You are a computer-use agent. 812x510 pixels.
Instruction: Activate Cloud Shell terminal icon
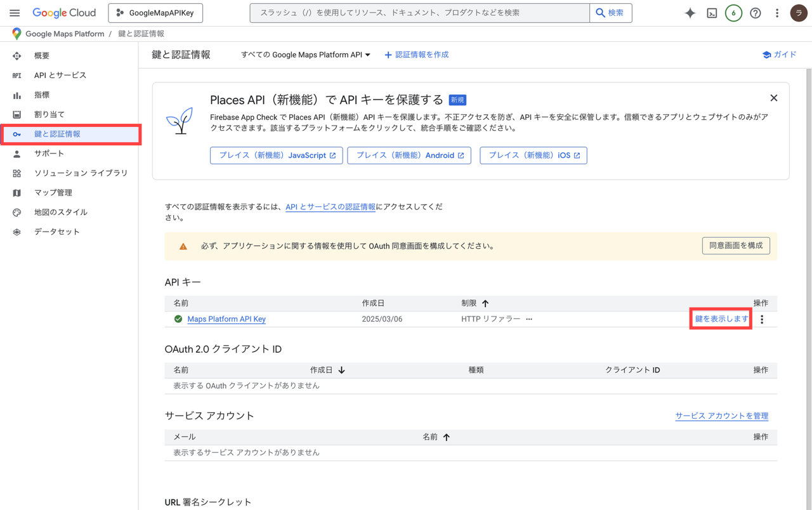pyautogui.click(x=712, y=13)
